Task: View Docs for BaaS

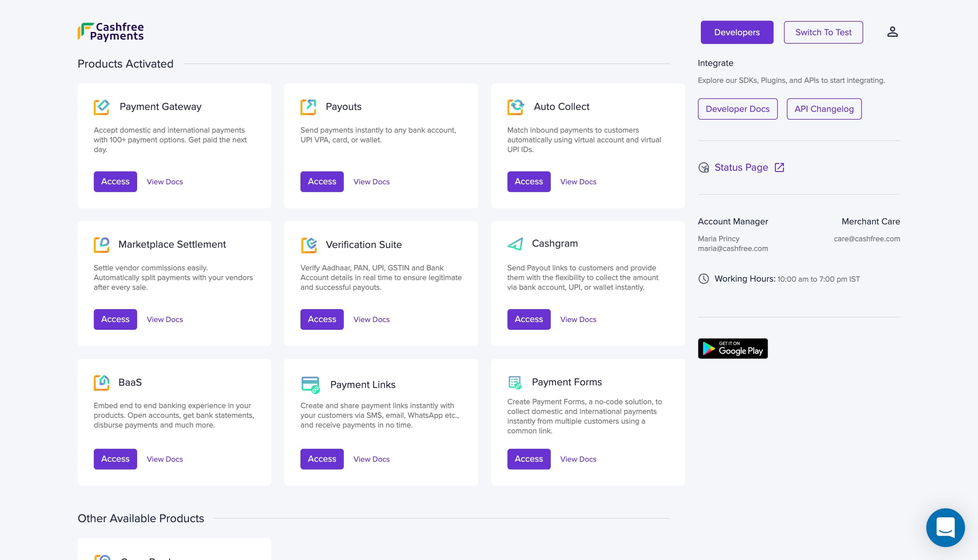Action: tap(165, 459)
